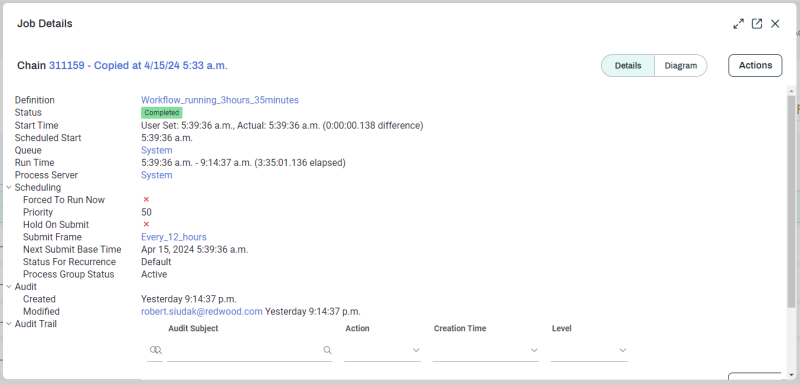Click the green Completed status badge
The image size is (800, 385).
coord(161,113)
